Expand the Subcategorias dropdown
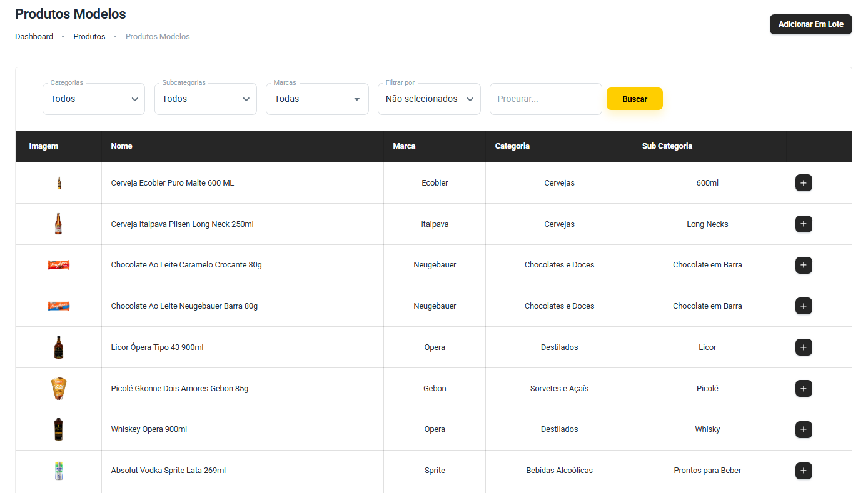The width and height of the screenshot is (868, 493). point(206,99)
